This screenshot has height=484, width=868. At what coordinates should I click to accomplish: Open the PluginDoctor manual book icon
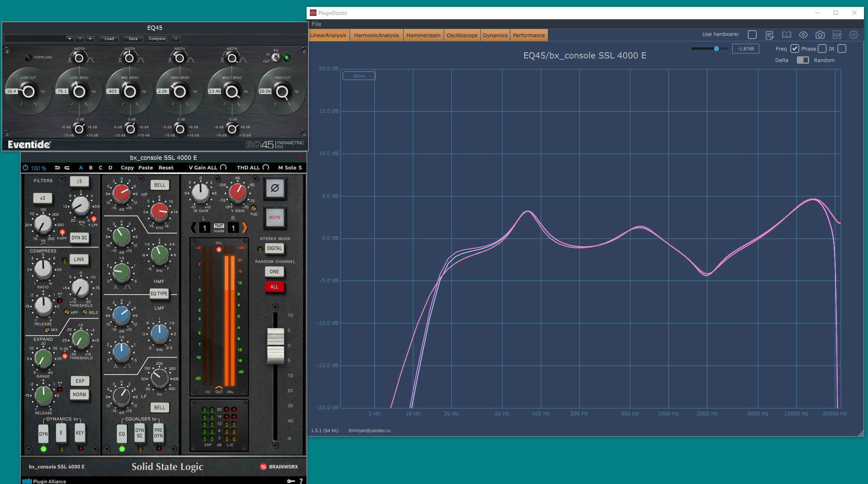[786, 35]
